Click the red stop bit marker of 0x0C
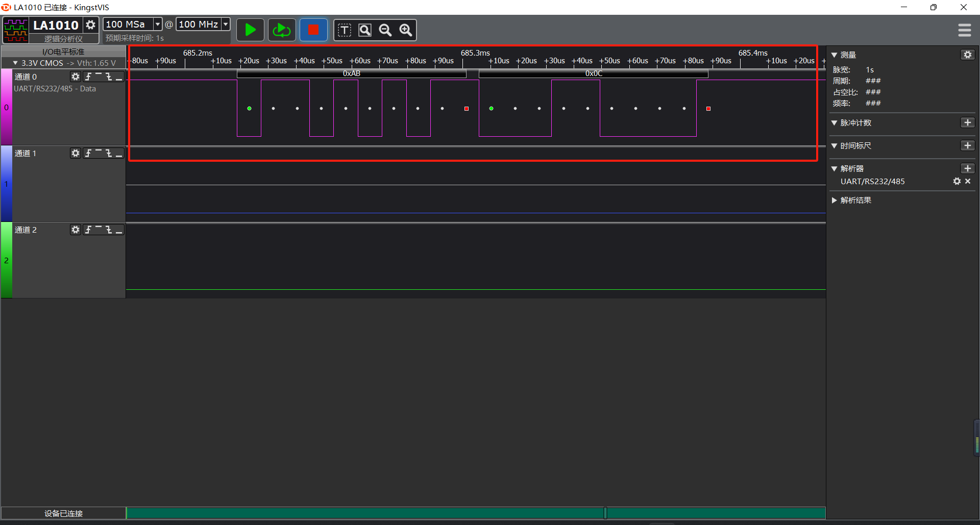The height and width of the screenshot is (525, 980). click(708, 108)
